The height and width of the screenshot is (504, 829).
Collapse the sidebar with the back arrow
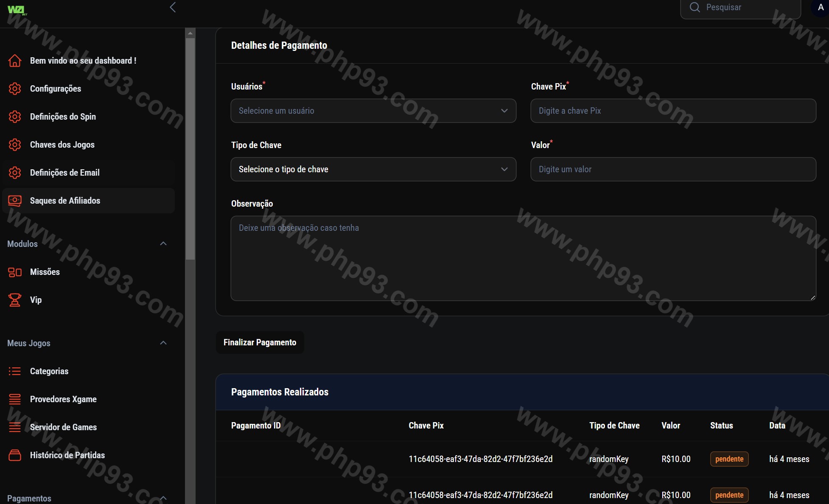173,7
